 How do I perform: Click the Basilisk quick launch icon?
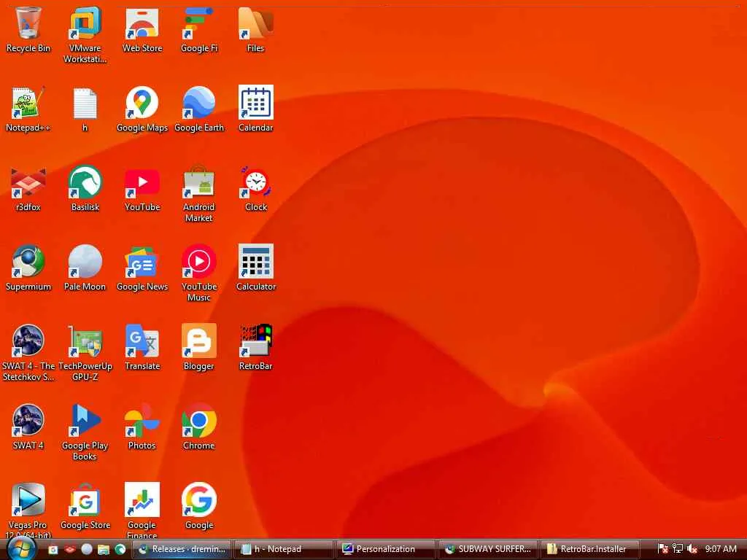tap(120, 550)
